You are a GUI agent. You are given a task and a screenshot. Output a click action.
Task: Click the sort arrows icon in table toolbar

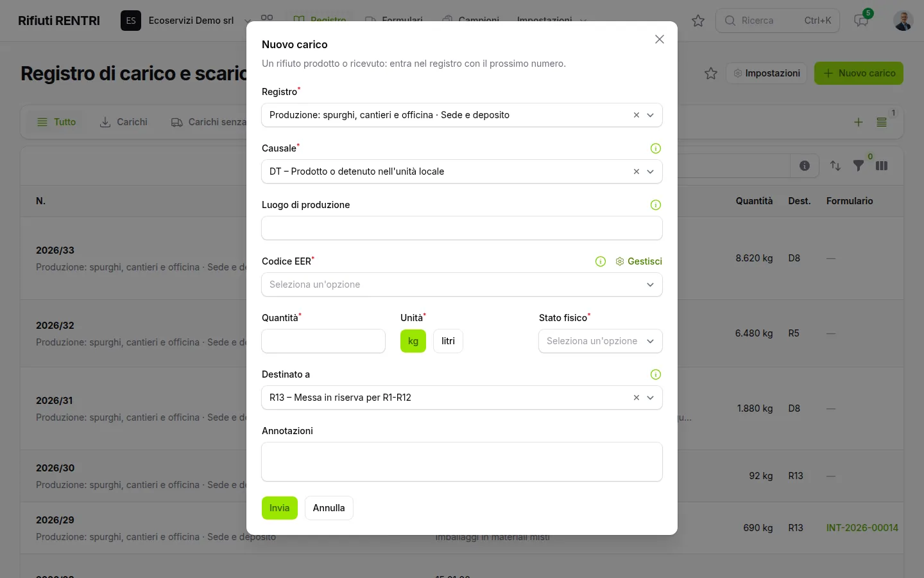click(x=835, y=166)
